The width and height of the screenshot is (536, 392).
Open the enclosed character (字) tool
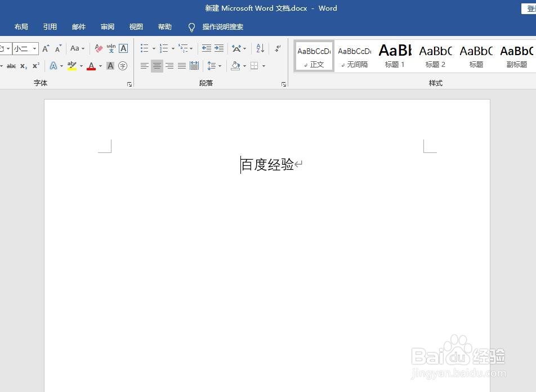[123, 66]
